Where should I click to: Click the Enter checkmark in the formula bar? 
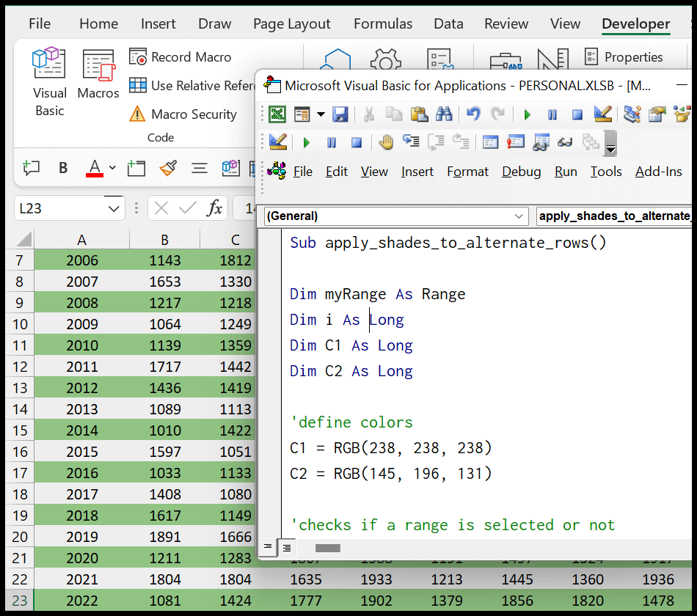(x=188, y=208)
